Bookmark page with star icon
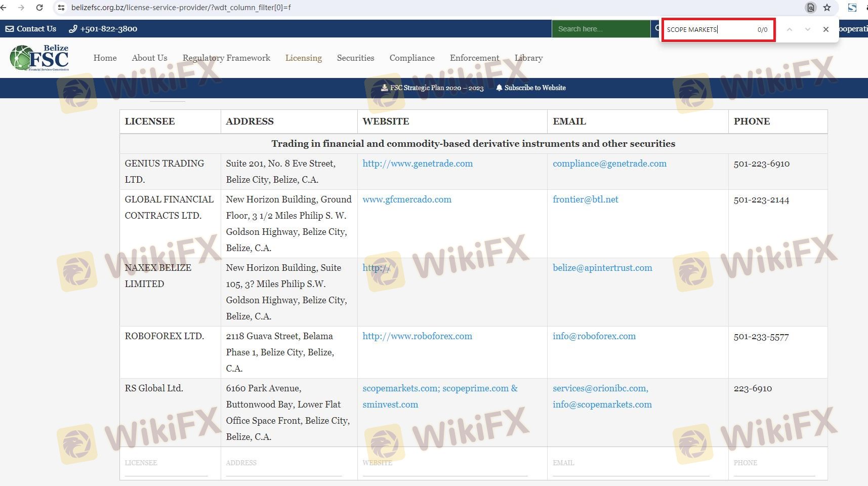Viewport: 868px width, 486px height. (x=827, y=8)
